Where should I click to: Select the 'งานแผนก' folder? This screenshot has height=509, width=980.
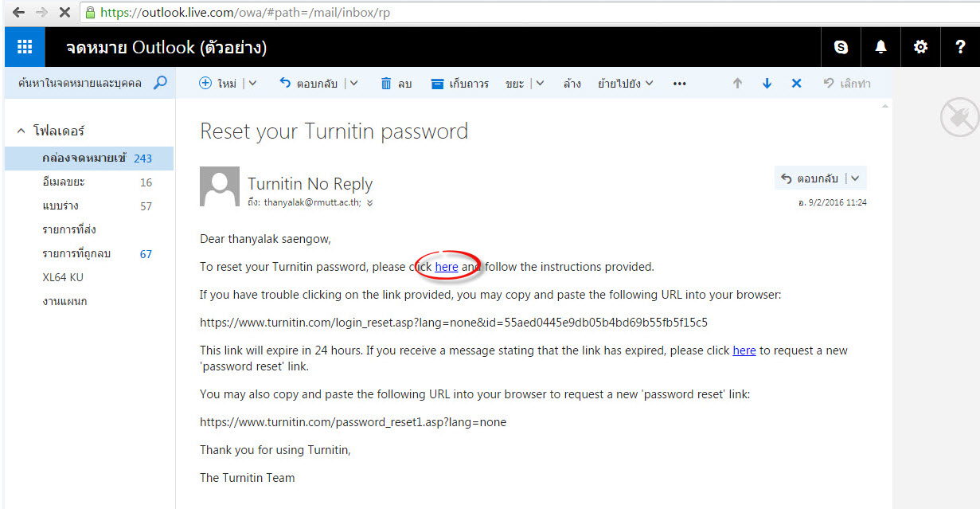point(89,301)
